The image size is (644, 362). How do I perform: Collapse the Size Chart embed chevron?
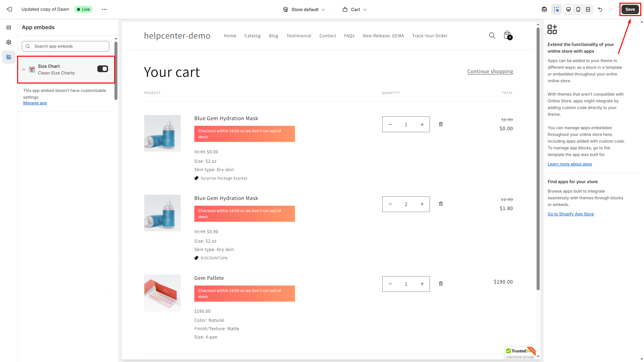[24, 69]
